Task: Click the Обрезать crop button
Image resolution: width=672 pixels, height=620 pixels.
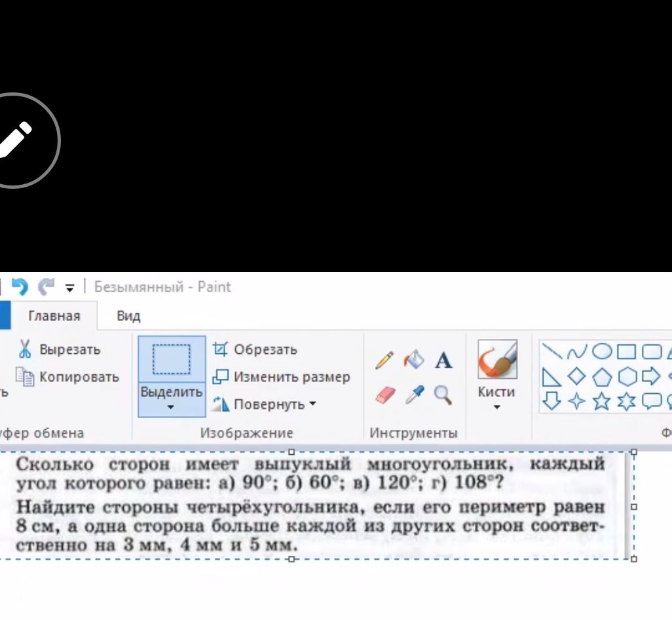Action: 255,349
